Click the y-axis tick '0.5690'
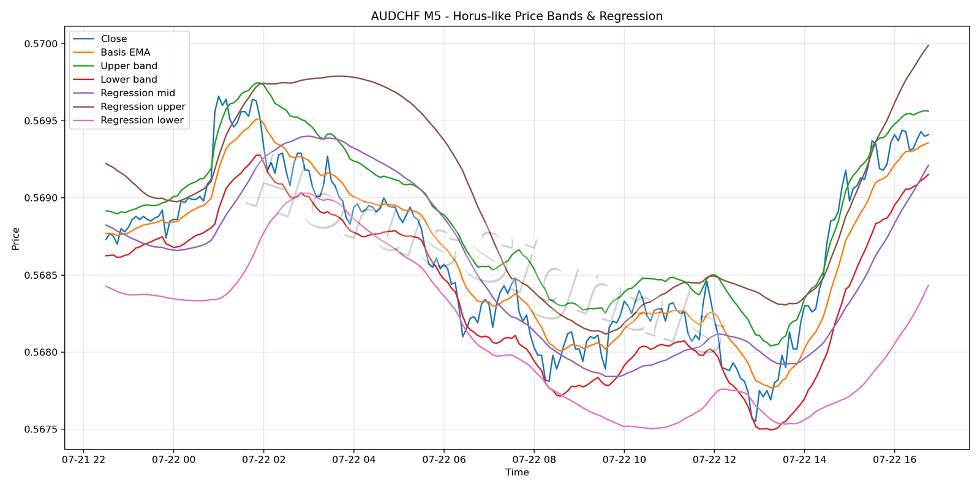The height and width of the screenshot is (490, 980). click(40, 198)
